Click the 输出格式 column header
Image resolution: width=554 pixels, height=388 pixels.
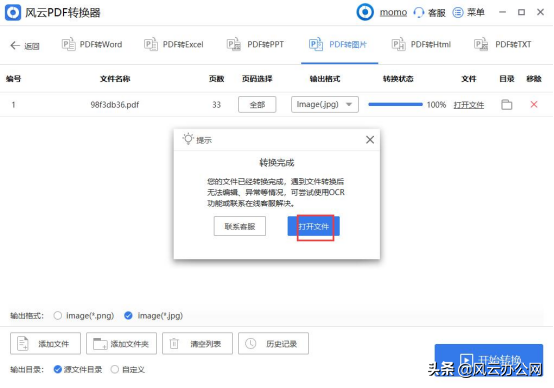tap(325, 79)
